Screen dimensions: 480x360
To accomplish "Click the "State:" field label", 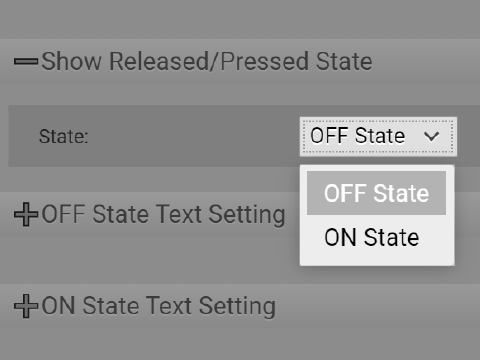I will [x=63, y=136].
